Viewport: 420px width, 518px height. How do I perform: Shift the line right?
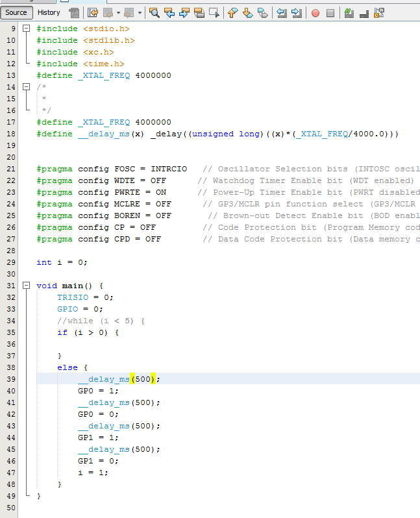point(296,12)
